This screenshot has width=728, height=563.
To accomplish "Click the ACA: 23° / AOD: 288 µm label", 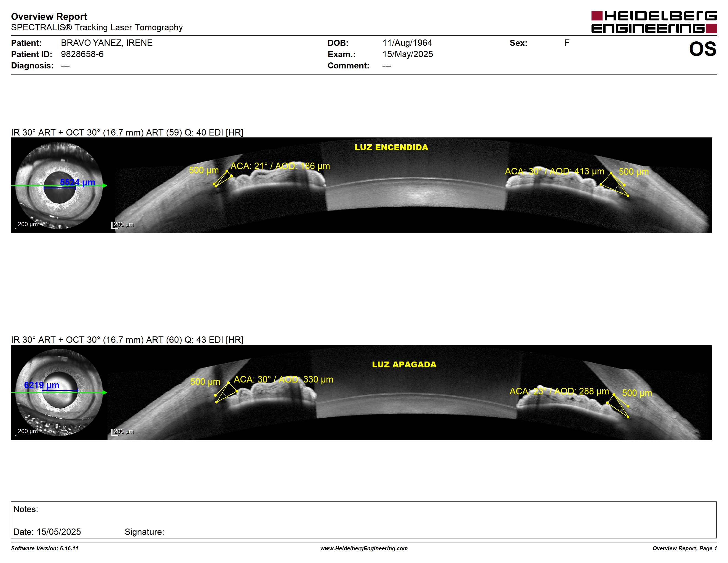I will tap(559, 391).
